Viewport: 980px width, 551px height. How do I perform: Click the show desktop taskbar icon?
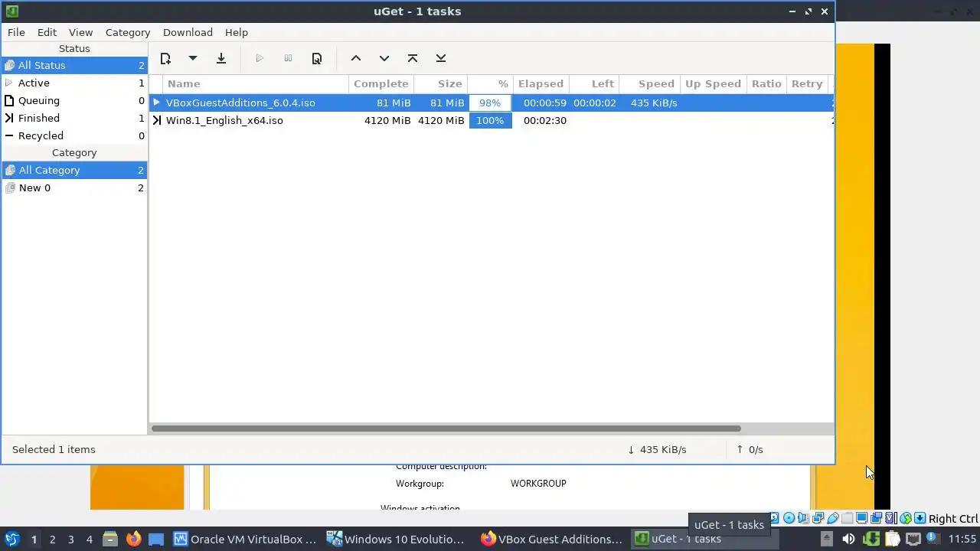tap(156, 539)
